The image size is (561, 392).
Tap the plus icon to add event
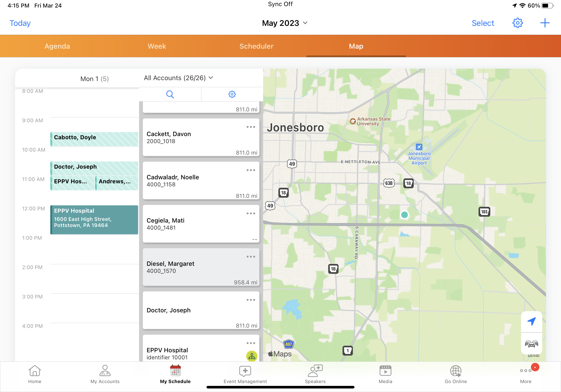(x=545, y=23)
